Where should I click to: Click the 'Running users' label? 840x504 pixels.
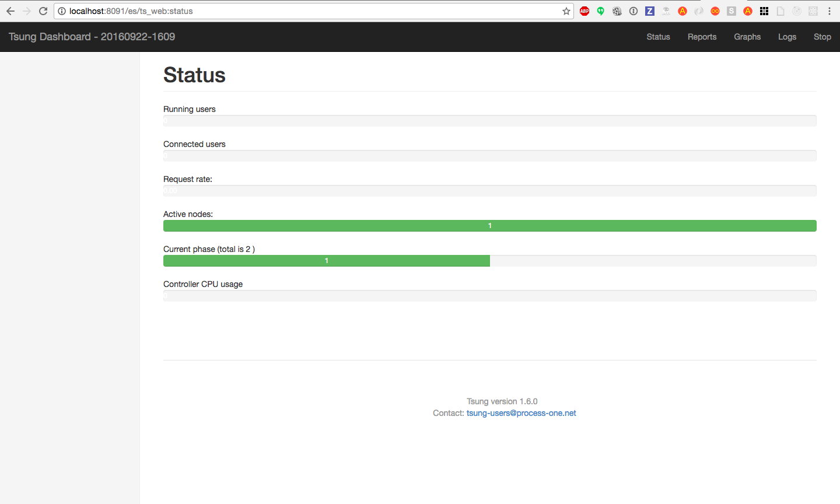click(x=190, y=109)
